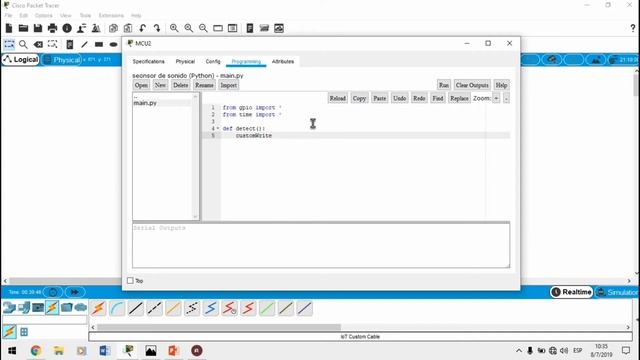
Task: Open the File menu
Action: [x=8, y=15]
